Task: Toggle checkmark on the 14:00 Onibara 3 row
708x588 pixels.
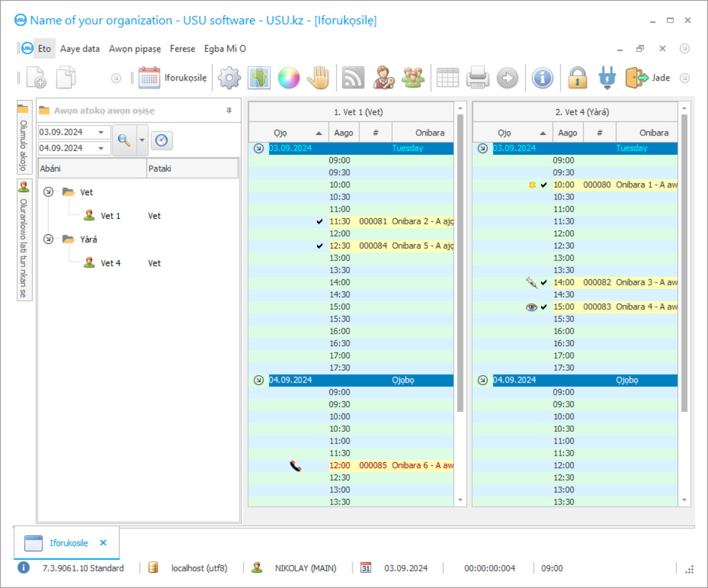Action: [543, 282]
